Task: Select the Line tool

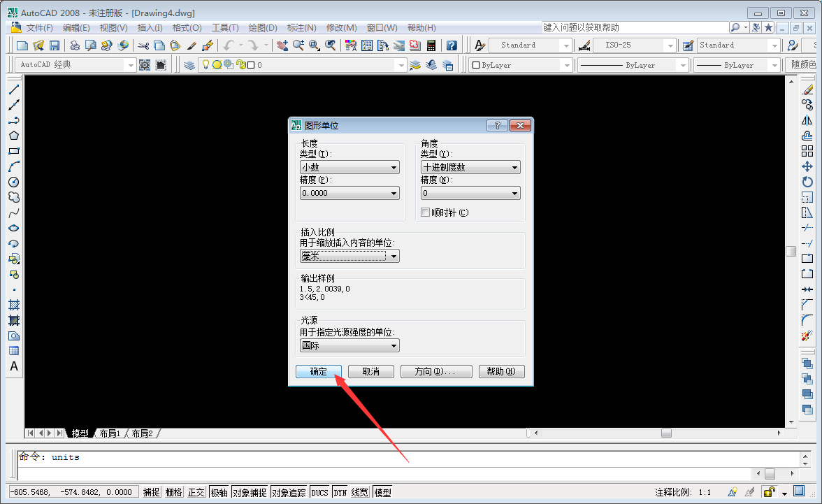Action: click(x=14, y=89)
